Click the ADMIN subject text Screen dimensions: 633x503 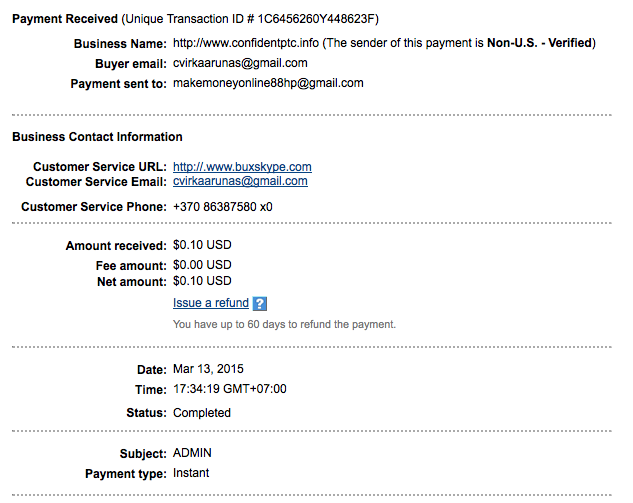192,453
